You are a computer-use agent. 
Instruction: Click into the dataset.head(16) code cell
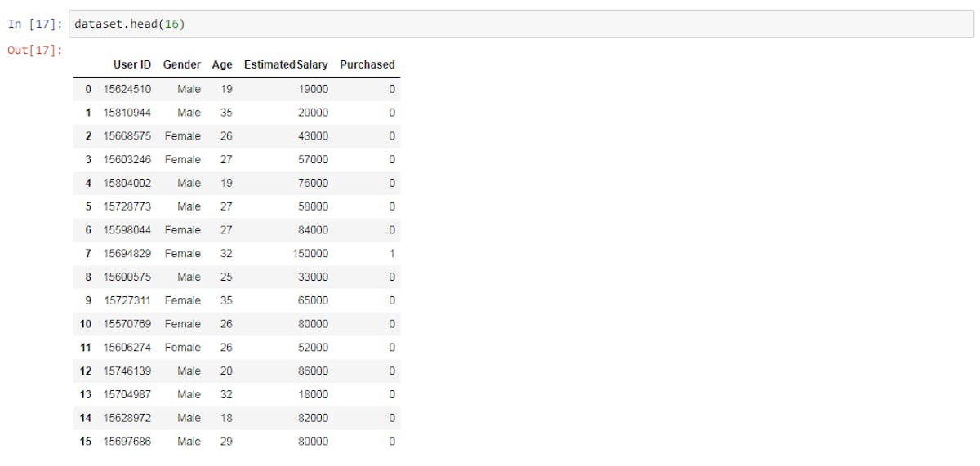(x=523, y=24)
